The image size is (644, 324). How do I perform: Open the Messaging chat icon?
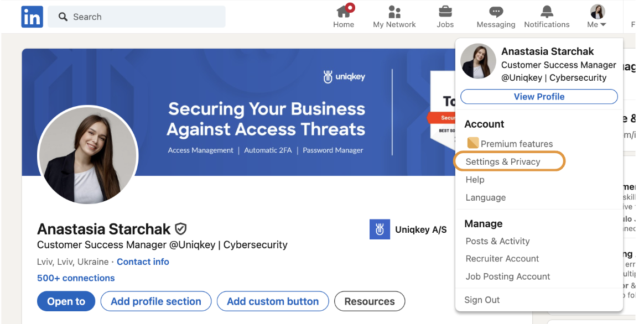click(496, 12)
